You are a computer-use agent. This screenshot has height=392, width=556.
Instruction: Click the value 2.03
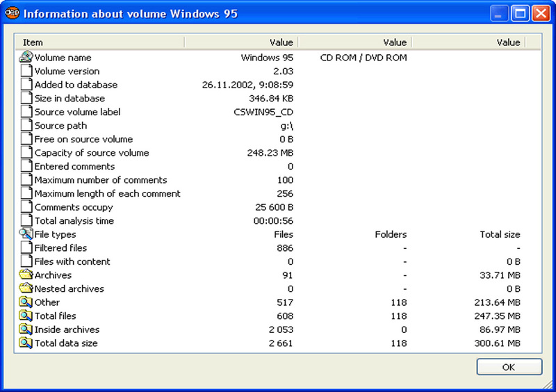(x=283, y=71)
